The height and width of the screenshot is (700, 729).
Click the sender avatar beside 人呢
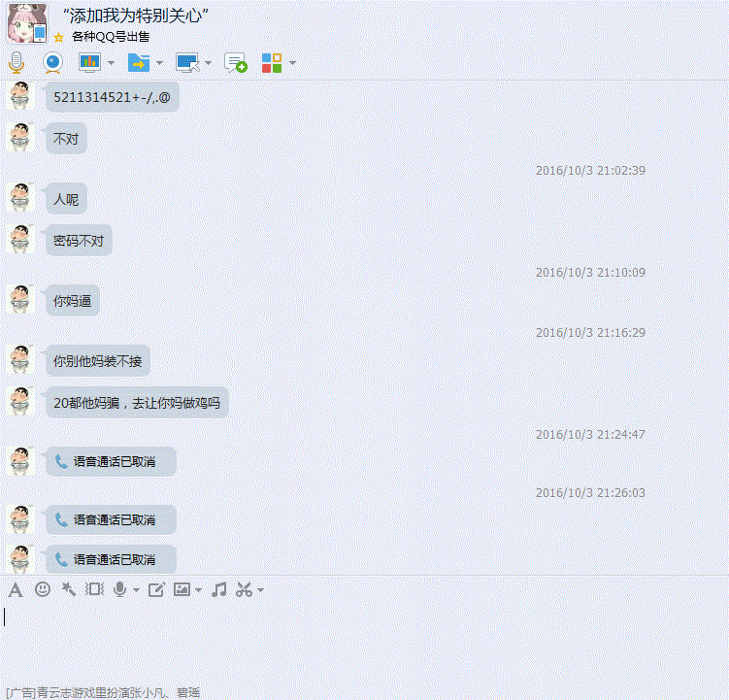pos(20,197)
